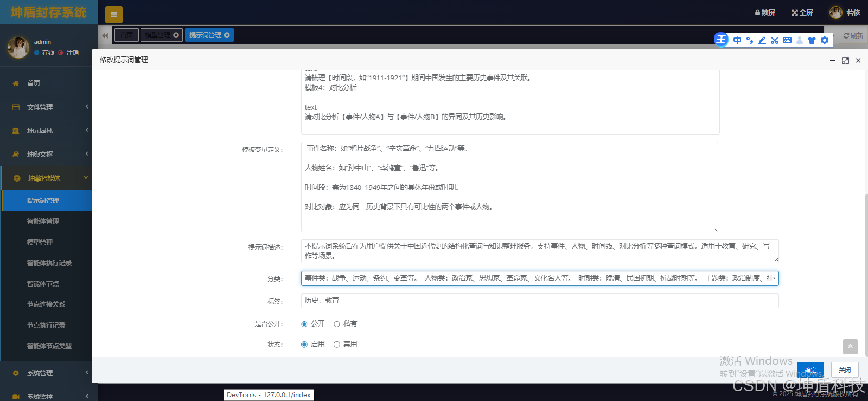The image size is (868, 401).
Task: Click the 注销 logout link
Action: (x=68, y=53)
